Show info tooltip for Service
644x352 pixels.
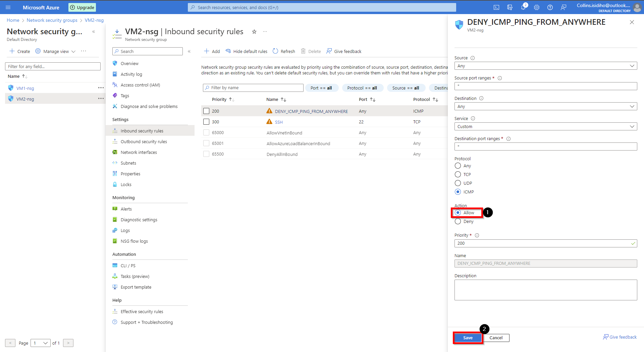(x=473, y=118)
